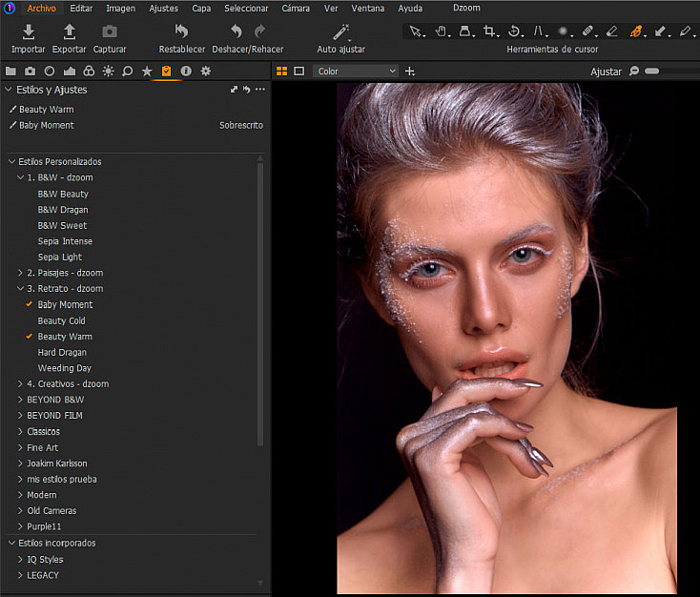This screenshot has width=700, height=597.
Task: Select the hand pan tool
Action: [441, 31]
